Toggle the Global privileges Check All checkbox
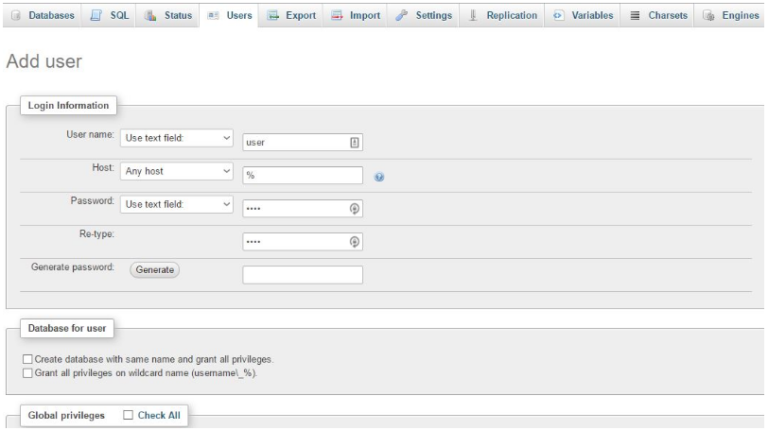Viewport: 768px width, 430px height. point(128,414)
